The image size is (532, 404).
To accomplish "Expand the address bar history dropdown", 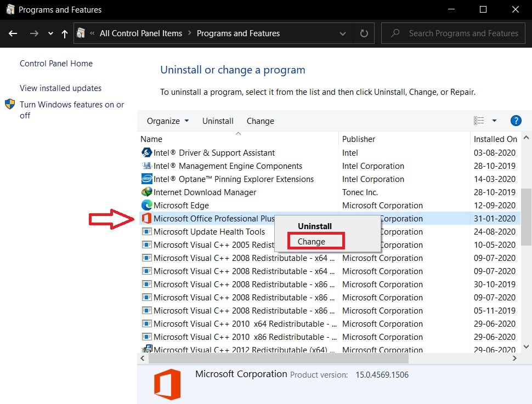I will point(343,33).
